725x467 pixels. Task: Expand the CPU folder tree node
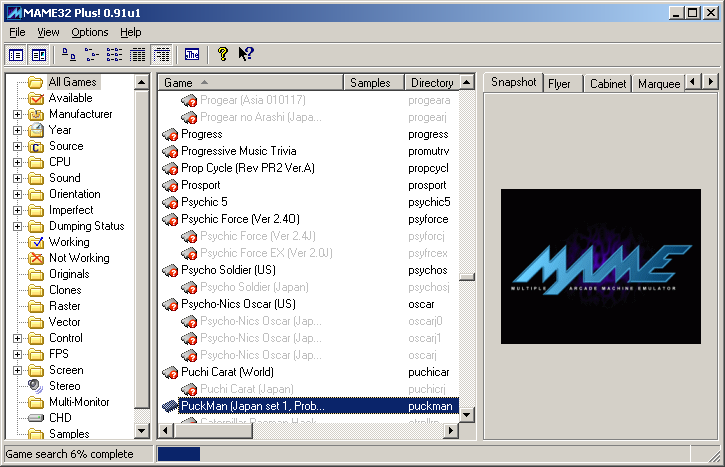(17, 162)
